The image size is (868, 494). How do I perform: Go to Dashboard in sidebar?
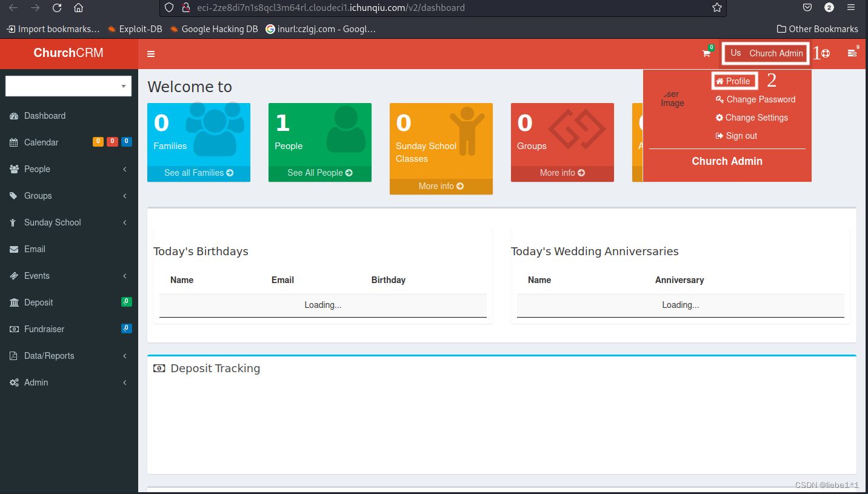point(69,116)
